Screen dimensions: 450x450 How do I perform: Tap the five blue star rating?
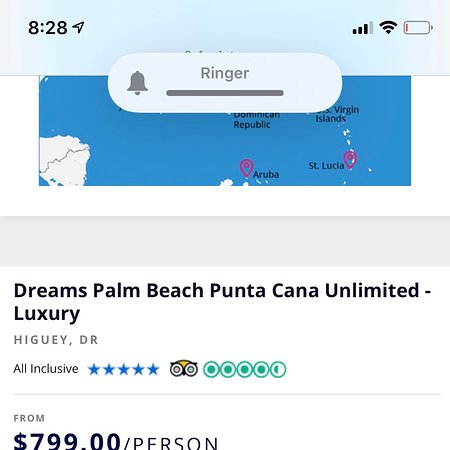pyautogui.click(x=124, y=369)
